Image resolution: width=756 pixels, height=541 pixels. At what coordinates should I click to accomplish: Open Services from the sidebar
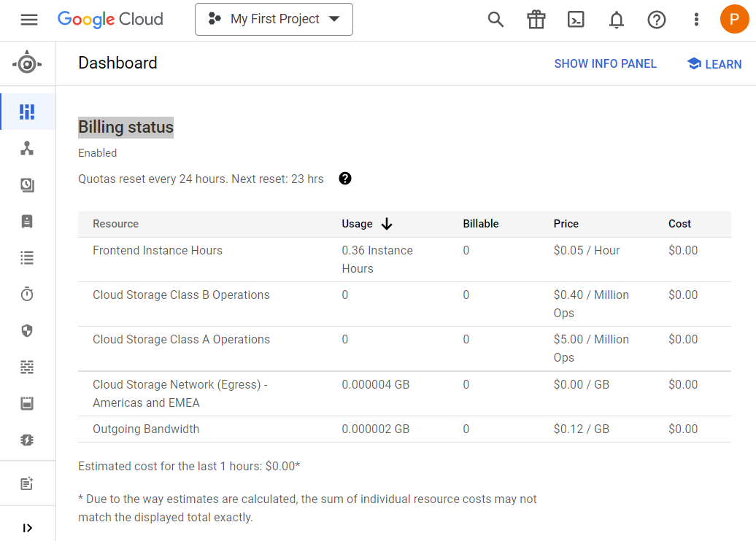27,149
